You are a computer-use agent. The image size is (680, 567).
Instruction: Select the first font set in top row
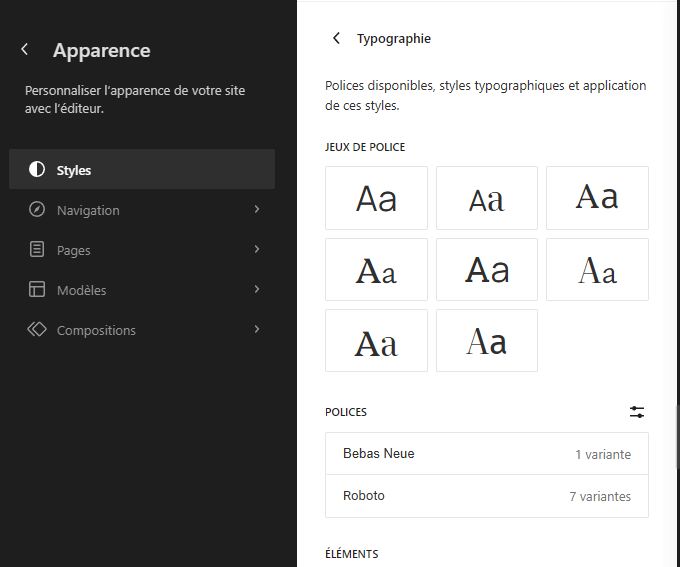pyautogui.click(x=376, y=198)
